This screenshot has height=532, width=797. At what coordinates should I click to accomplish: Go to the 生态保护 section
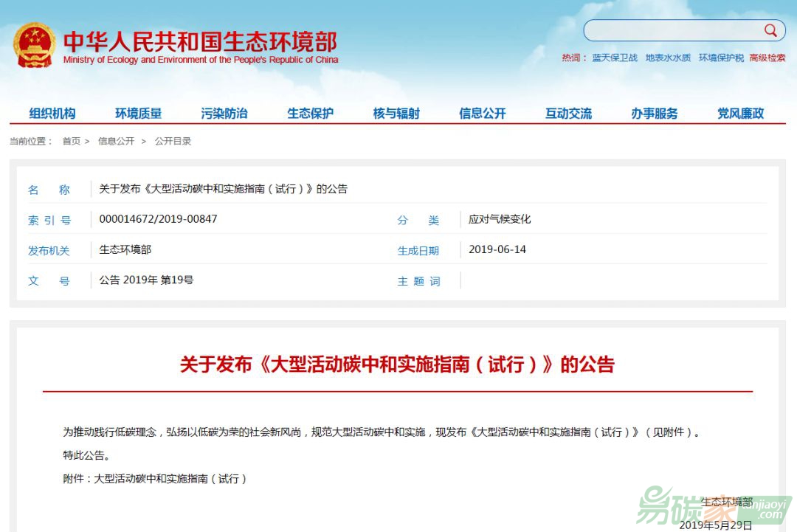[x=310, y=113]
